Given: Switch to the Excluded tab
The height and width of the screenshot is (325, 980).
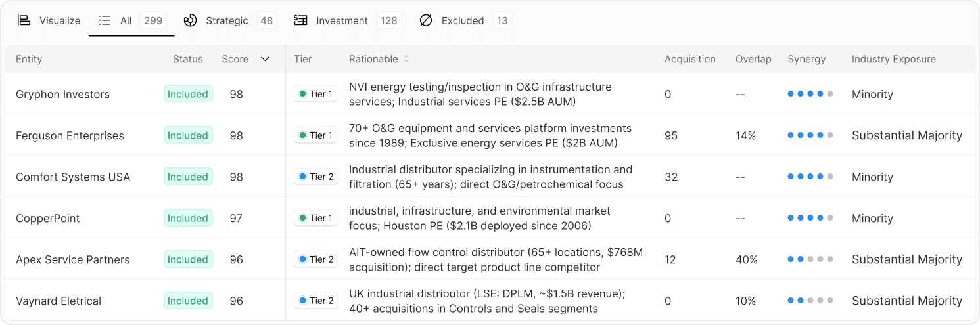Looking at the screenshot, I should (463, 20).
